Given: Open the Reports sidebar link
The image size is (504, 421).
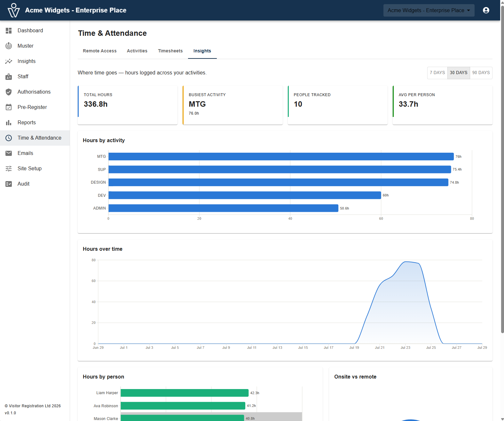Looking at the screenshot, I should 35,123.
